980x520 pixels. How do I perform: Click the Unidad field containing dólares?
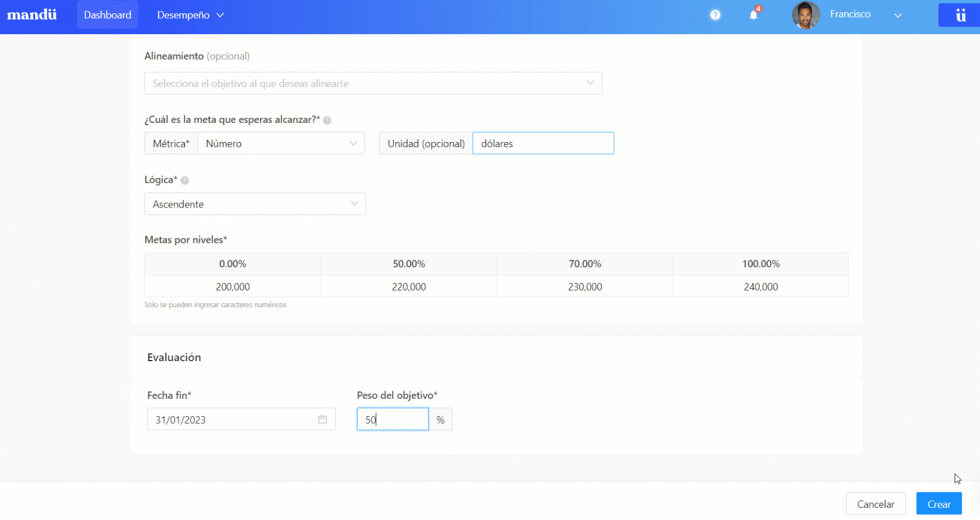pos(543,143)
